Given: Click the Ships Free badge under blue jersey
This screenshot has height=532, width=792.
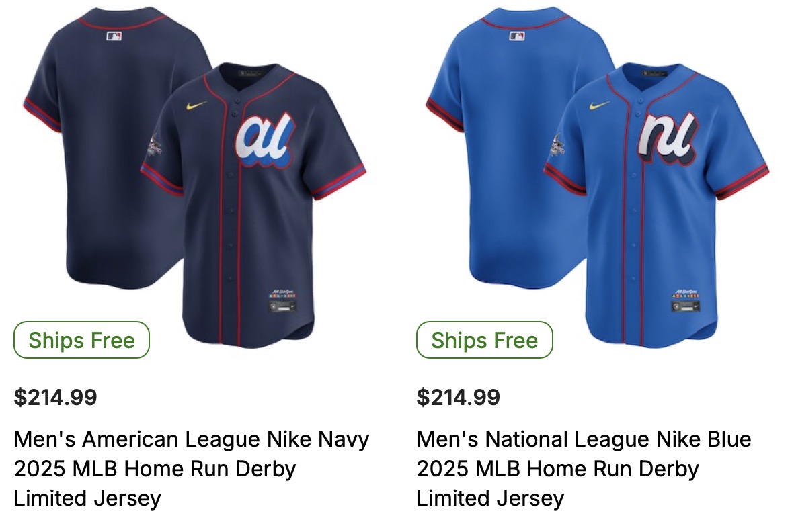Looking at the screenshot, I should coord(484,340).
